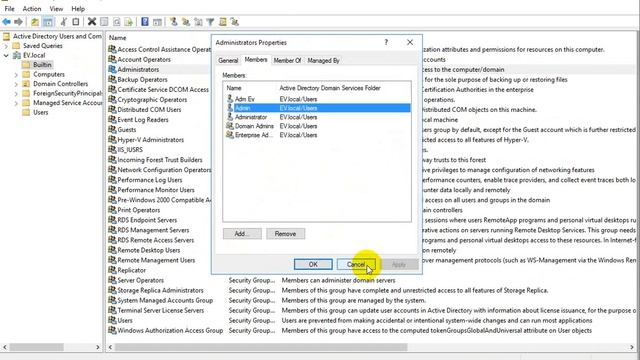Go back using the toolbar Back arrow
Image resolution: width=640 pixels, height=360 pixels.
click(6, 22)
